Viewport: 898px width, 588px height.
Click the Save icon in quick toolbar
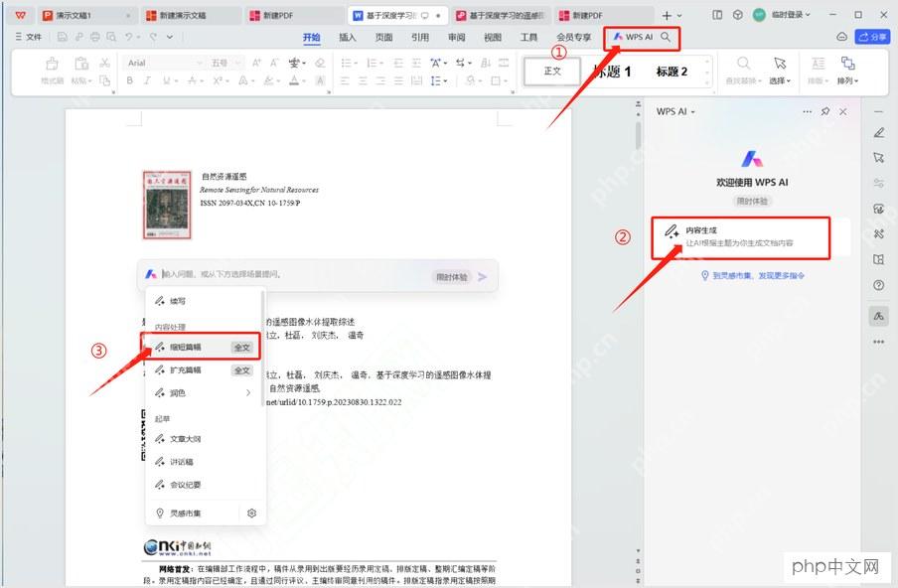click(x=63, y=37)
